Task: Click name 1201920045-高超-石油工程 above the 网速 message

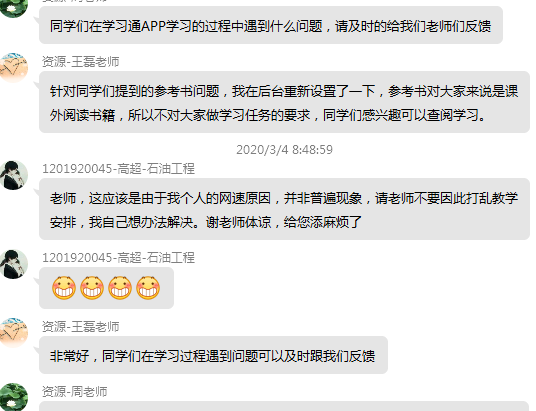Action: pos(118,169)
